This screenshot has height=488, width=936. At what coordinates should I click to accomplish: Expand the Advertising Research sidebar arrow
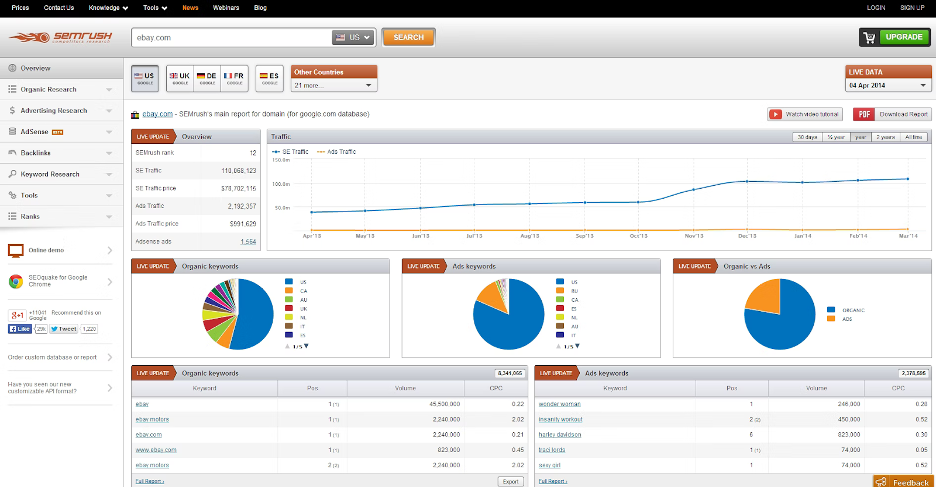[x=109, y=111]
